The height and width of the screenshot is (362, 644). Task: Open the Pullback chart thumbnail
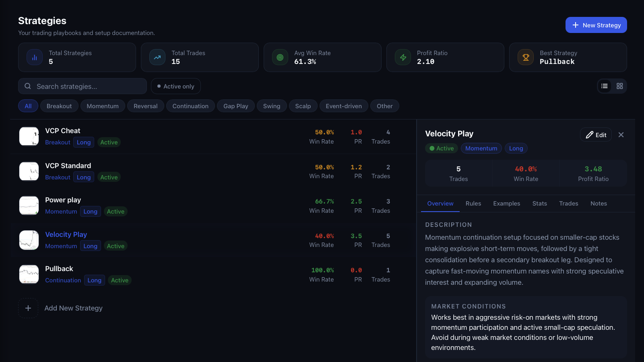[29, 274]
